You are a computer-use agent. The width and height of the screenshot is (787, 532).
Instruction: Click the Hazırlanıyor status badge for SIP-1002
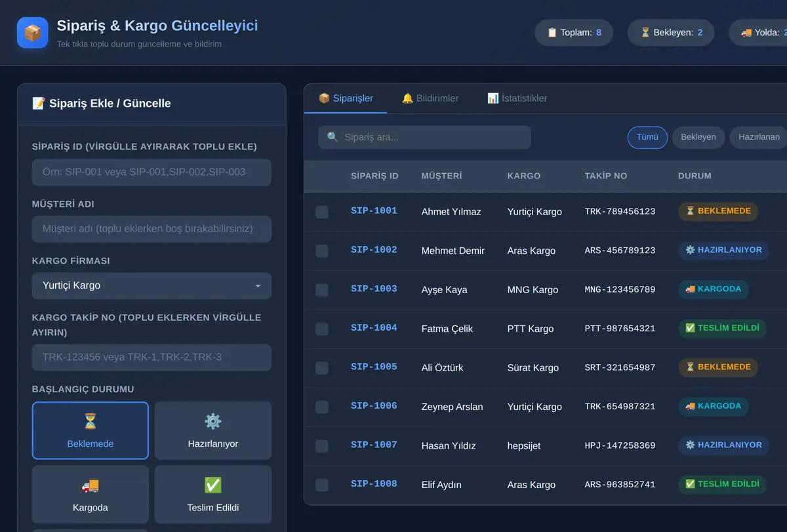coord(723,250)
